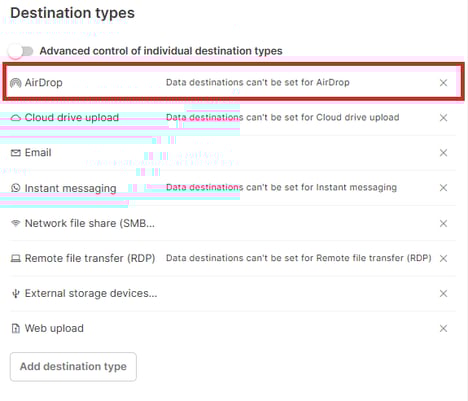Click the Web upload file icon
Image resolution: width=468 pixels, height=401 pixels.
click(x=16, y=328)
